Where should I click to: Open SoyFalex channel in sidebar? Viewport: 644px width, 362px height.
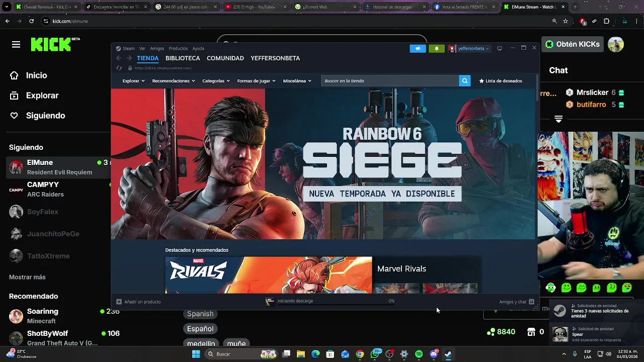point(58,212)
